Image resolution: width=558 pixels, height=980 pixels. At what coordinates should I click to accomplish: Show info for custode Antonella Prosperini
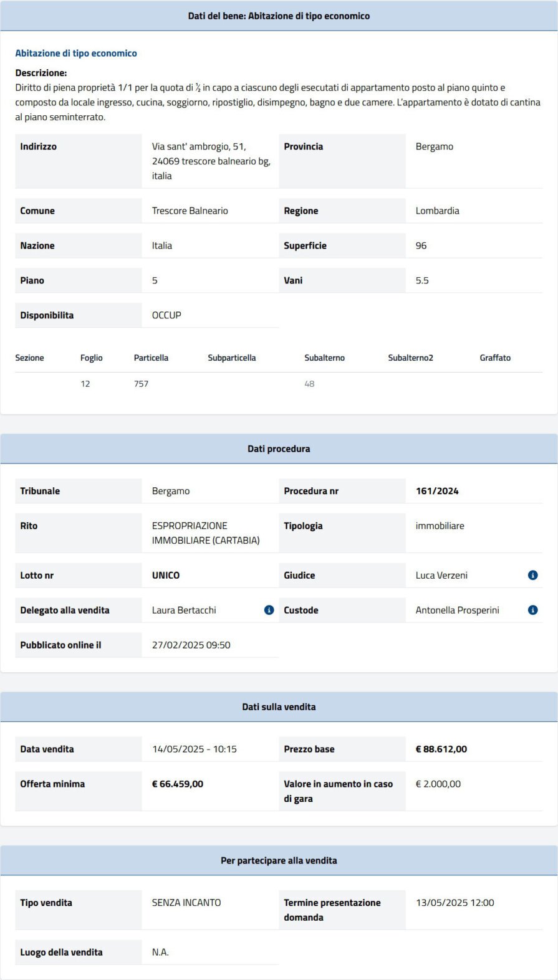(x=532, y=610)
